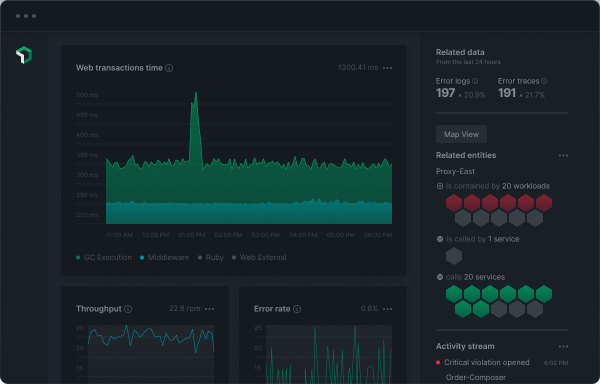
Task: Open Error rate chart options menu
Action: tap(387, 309)
